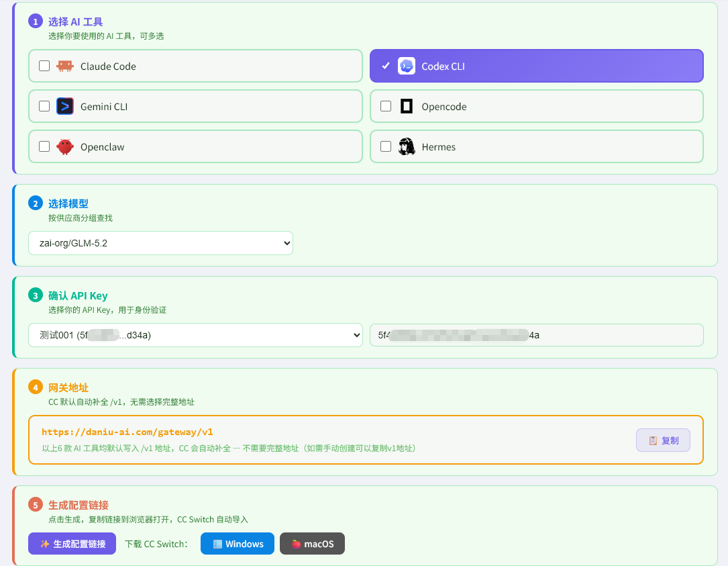This screenshot has height=566, width=728.
Task: Click the Hermes label text
Action: (x=439, y=147)
